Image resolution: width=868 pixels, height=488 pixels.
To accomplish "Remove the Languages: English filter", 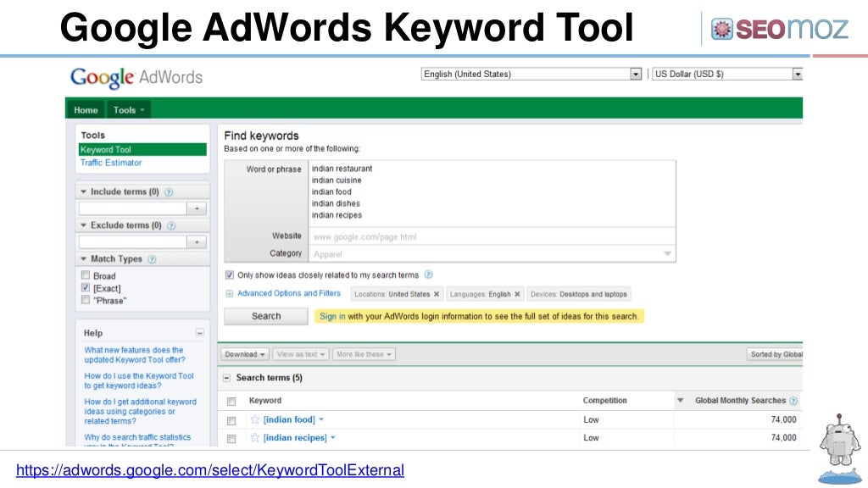I will click(x=517, y=294).
